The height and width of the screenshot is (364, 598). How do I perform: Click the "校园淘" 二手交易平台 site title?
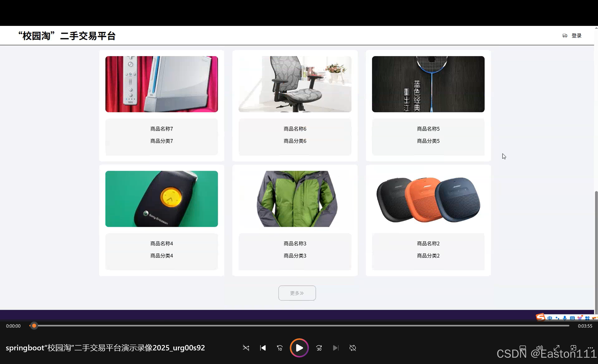67,36
